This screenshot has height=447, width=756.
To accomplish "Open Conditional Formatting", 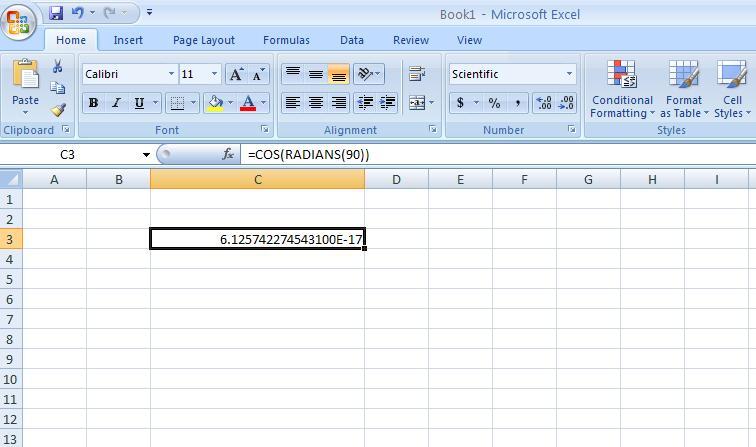I will [622, 90].
